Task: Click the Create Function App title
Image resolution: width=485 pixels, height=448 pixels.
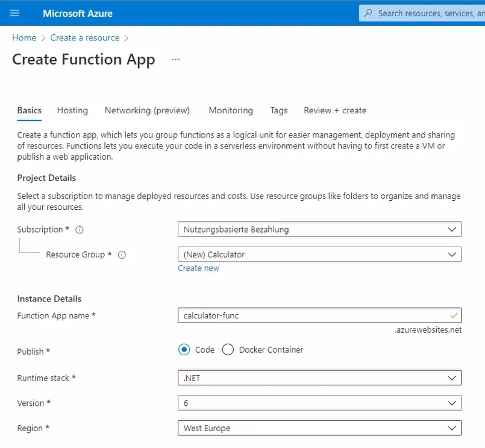Action: click(x=84, y=60)
